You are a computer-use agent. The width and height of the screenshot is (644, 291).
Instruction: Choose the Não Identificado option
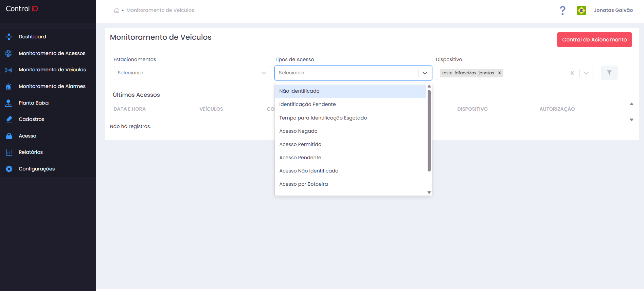pyautogui.click(x=351, y=91)
